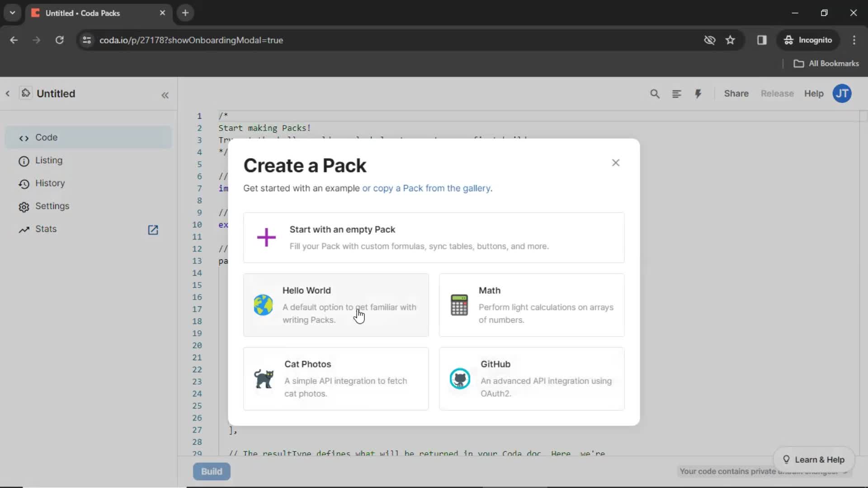The width and height of the screenshot is (868, 488).
Task: Reload the page in browser
Action: point(59,40)
